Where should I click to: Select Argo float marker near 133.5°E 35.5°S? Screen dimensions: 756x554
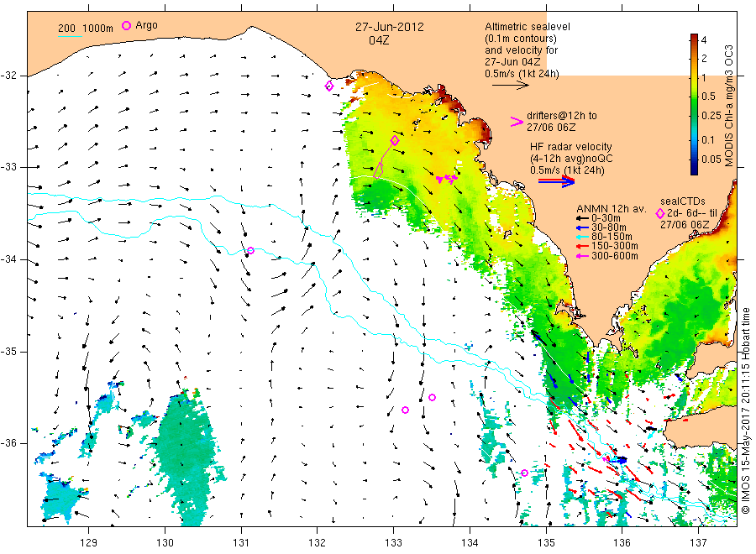[x=432, y=397]
